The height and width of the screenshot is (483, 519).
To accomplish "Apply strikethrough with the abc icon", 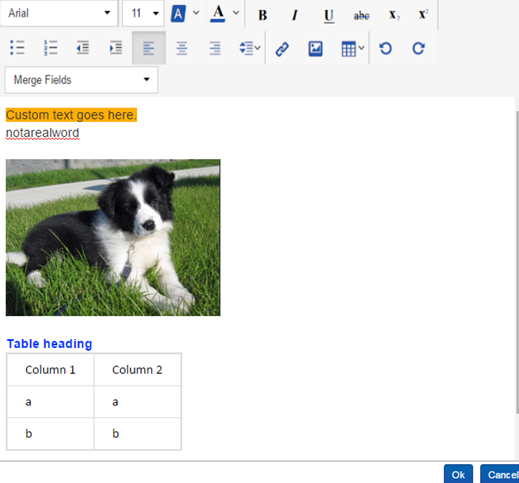I will click(361, 15).
